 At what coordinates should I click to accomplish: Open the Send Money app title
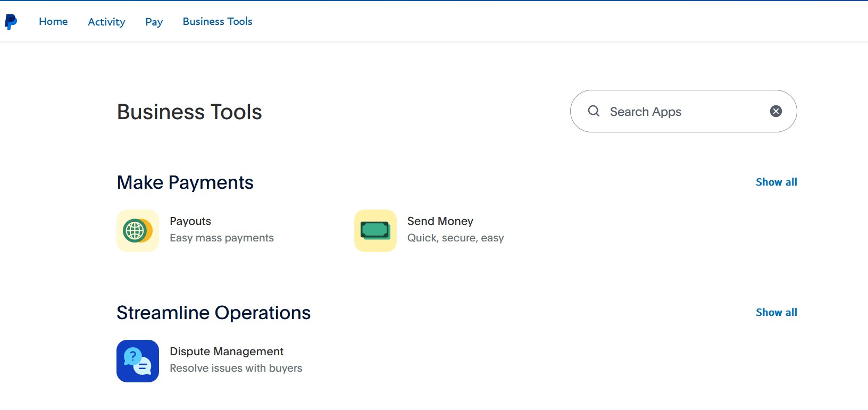pos(440,221)
